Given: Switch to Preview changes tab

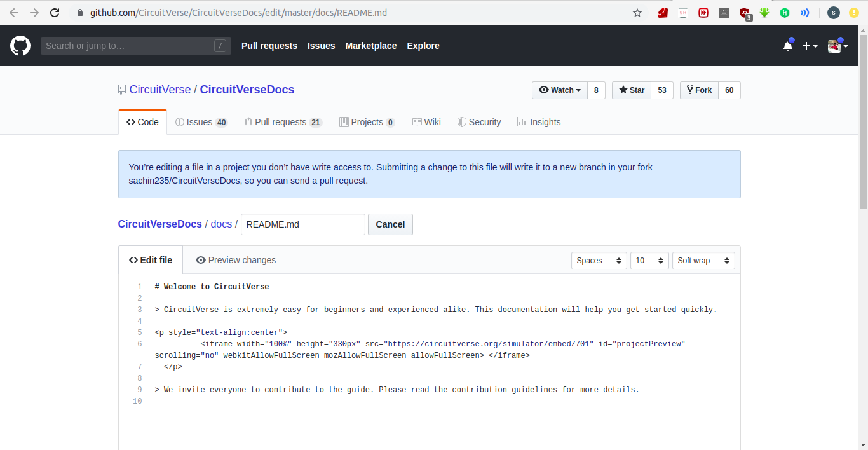Looking at the screenshot, I should [x=236, y=260].
